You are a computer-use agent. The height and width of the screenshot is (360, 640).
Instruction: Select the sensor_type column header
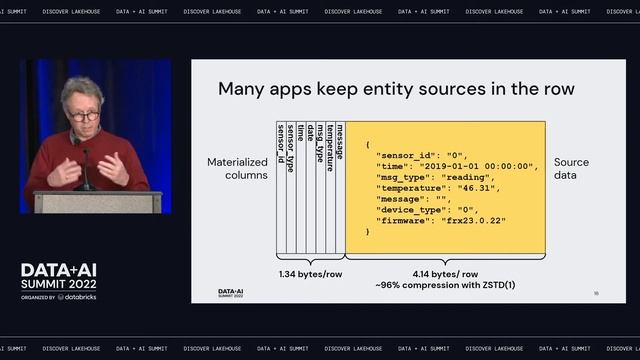coord(291,148)
